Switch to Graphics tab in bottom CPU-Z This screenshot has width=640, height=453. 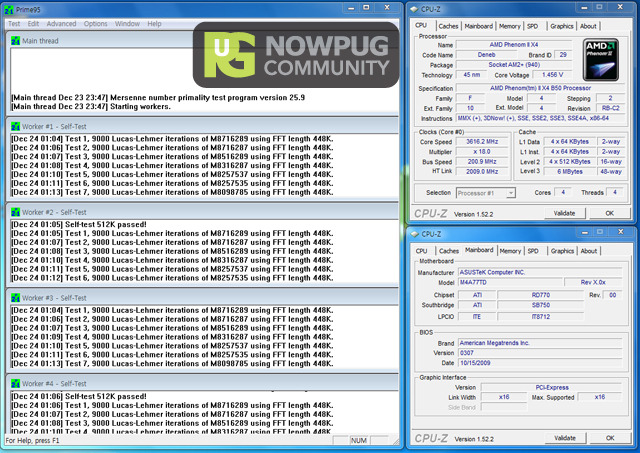pyautogui.click(x=562, y=251)
